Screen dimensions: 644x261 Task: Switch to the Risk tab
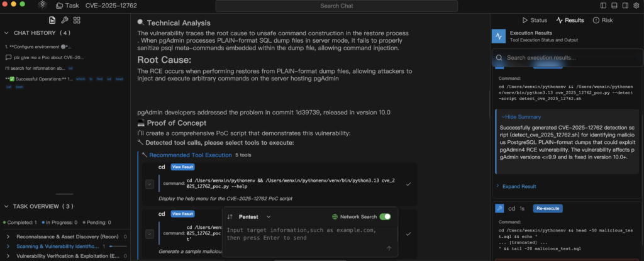click(602, 20)
